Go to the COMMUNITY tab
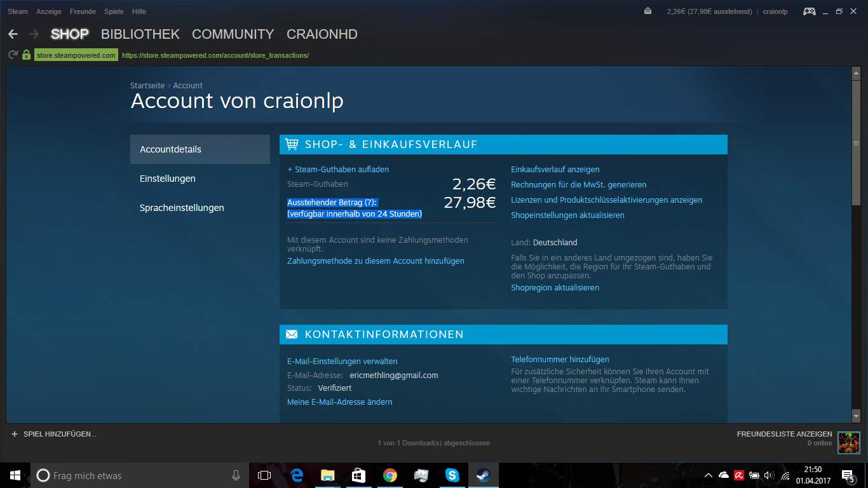Viewport: 868px width, 488px height. 233,34
